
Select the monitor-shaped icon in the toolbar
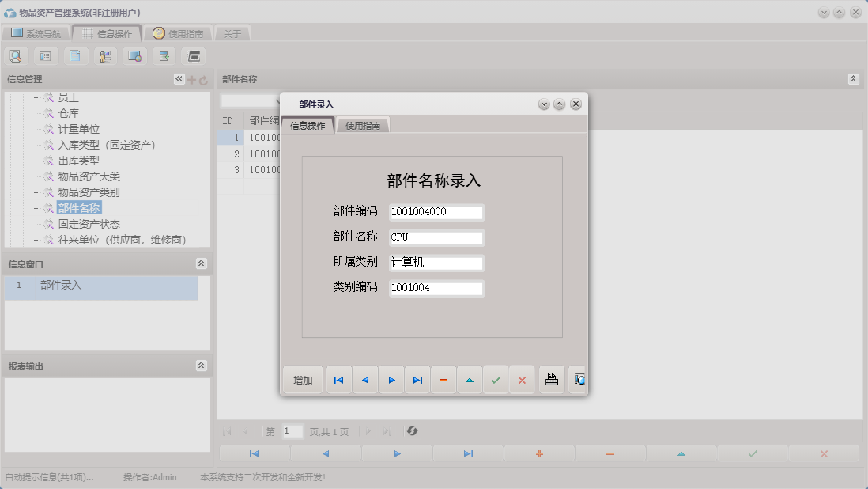coord(134,56)
